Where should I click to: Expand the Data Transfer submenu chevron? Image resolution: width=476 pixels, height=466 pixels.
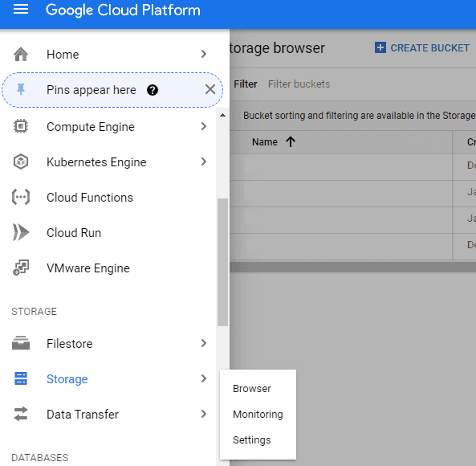pos(204,414)
